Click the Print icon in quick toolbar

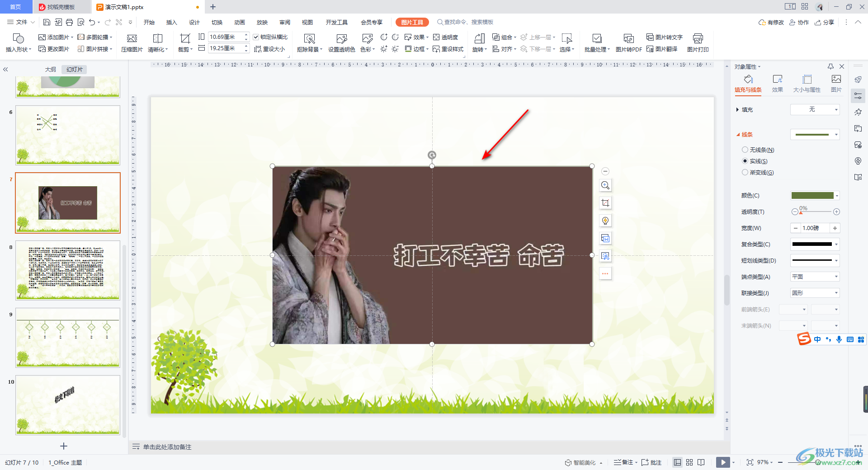click(69, 22)
